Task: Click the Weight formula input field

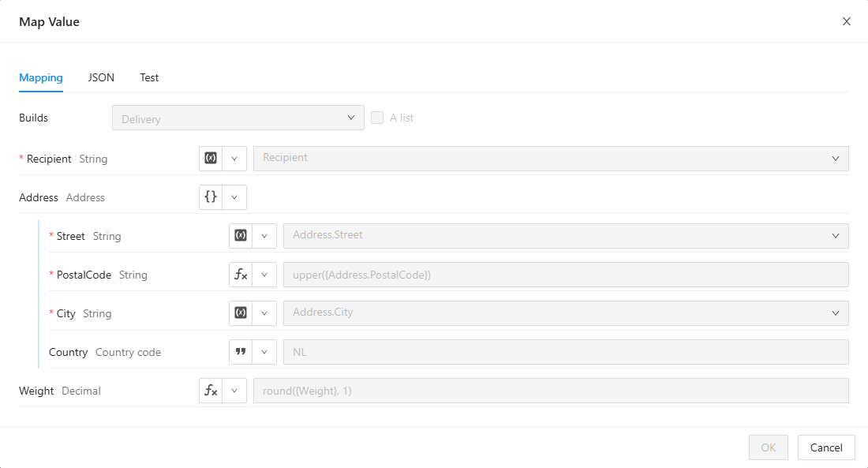Action: (x=551, y=391)
